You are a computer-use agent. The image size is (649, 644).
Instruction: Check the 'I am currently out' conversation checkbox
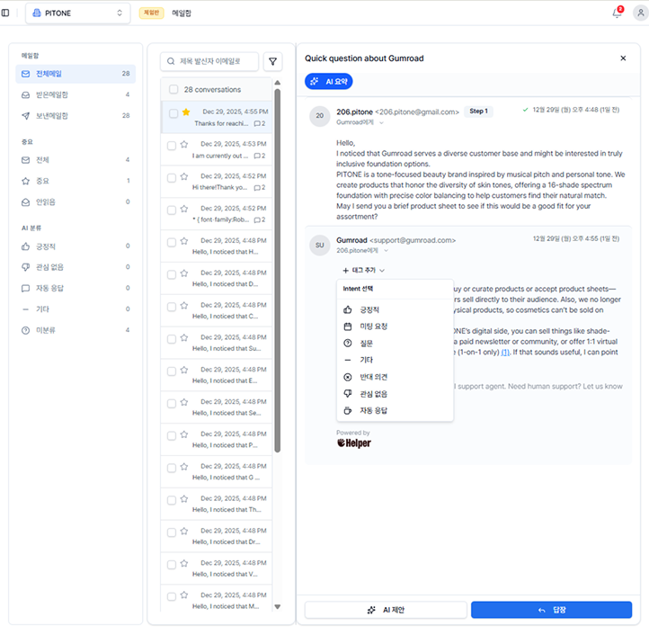point(172,146)
